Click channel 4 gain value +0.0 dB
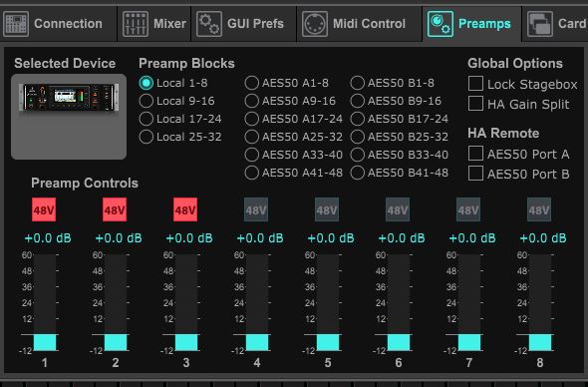Image resolution: width=588 pixels, height=387 pixels. point(260,238)
